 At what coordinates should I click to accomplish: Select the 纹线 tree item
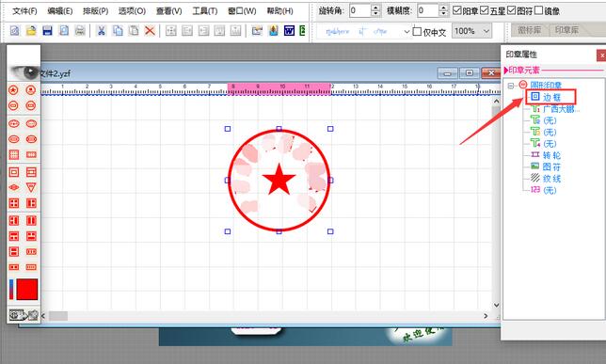point(551,179)
